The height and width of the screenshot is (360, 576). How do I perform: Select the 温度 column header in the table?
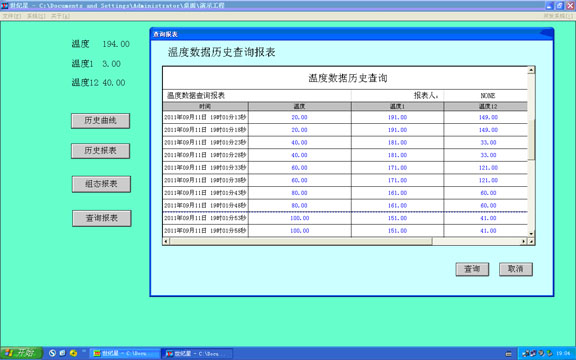click(x=300, y=107)
